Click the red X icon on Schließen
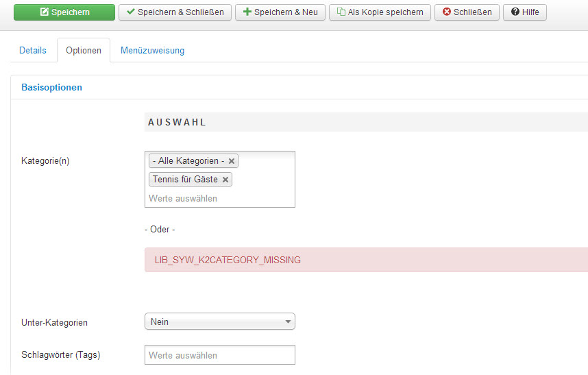588x375 pixels. click(447, 12)
